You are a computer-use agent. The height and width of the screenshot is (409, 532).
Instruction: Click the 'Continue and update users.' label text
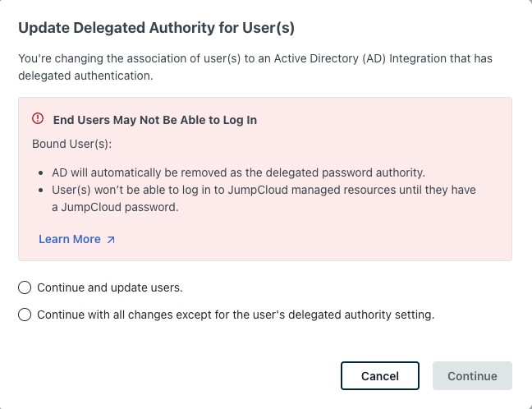(109, 287)
